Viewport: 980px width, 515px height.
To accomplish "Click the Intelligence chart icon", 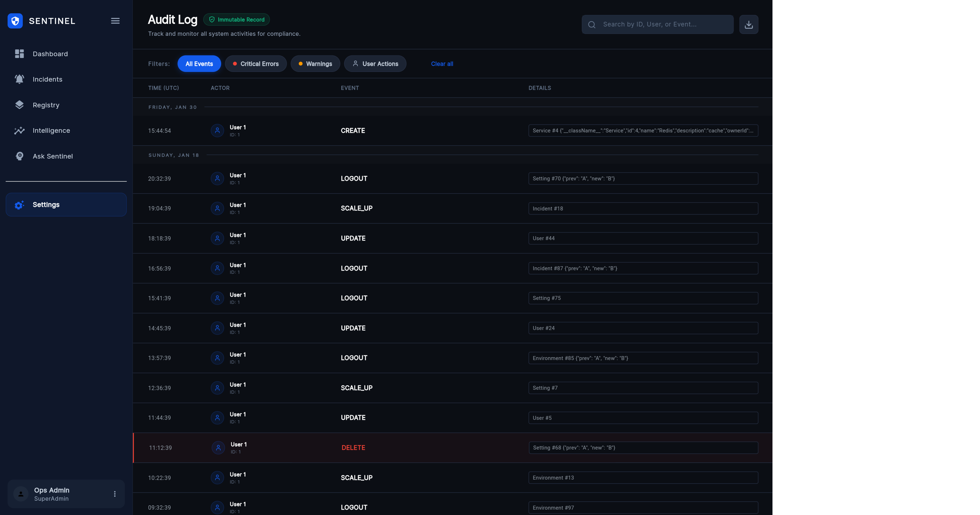I will pos(19,131).
